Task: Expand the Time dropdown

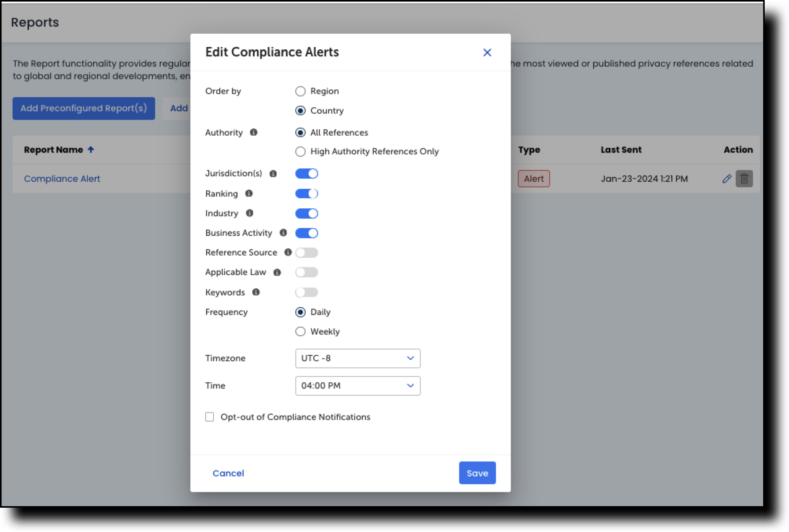Action: pyautogui.click(x=357, y=386)
